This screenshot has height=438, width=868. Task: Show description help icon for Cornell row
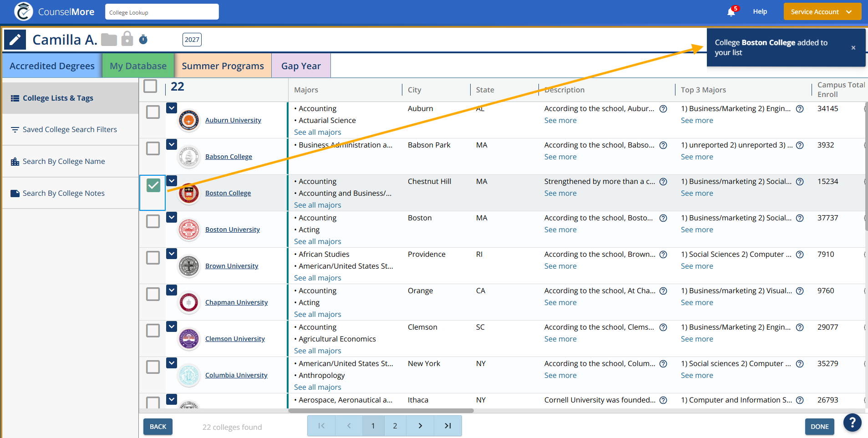663,400
